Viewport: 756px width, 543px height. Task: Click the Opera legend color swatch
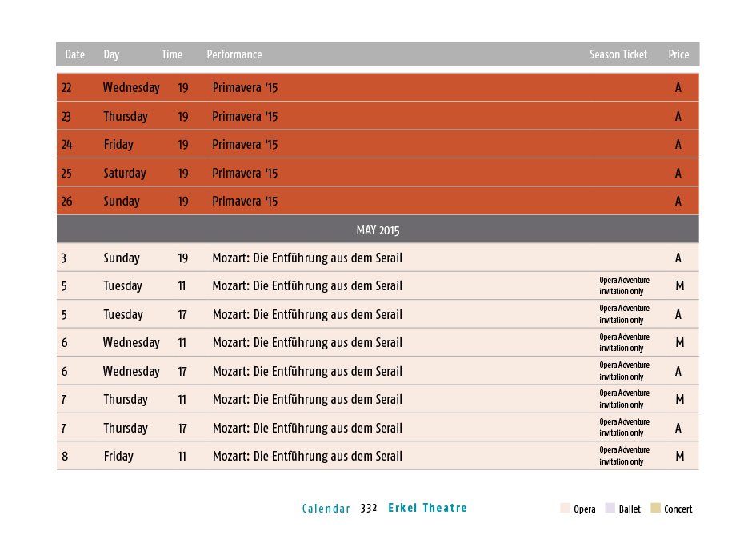[x=565, y=508]
